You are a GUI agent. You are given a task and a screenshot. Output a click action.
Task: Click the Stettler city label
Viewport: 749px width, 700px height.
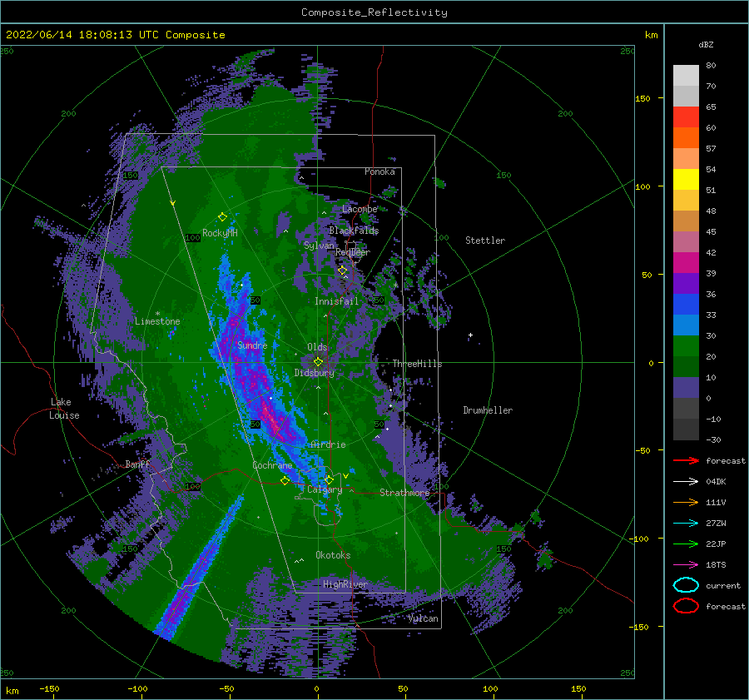[485, 241]
